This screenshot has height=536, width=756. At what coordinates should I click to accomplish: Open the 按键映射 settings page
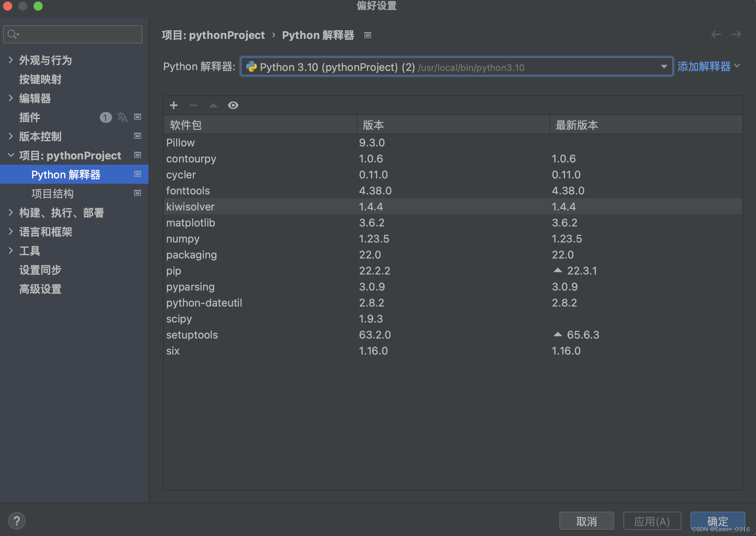coord(40,79)
